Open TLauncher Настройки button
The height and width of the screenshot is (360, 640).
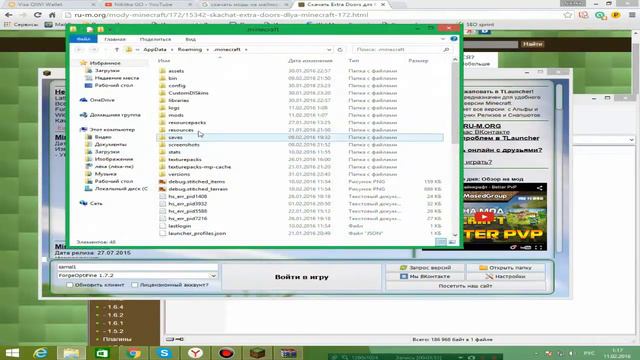pos(506,276)
